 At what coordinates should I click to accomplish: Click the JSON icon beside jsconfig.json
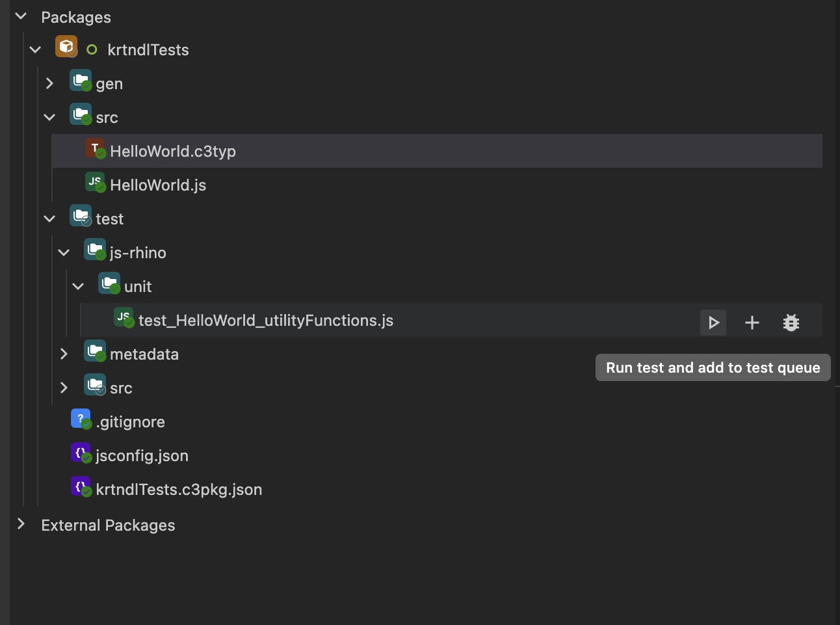click(x=80, y=452)
